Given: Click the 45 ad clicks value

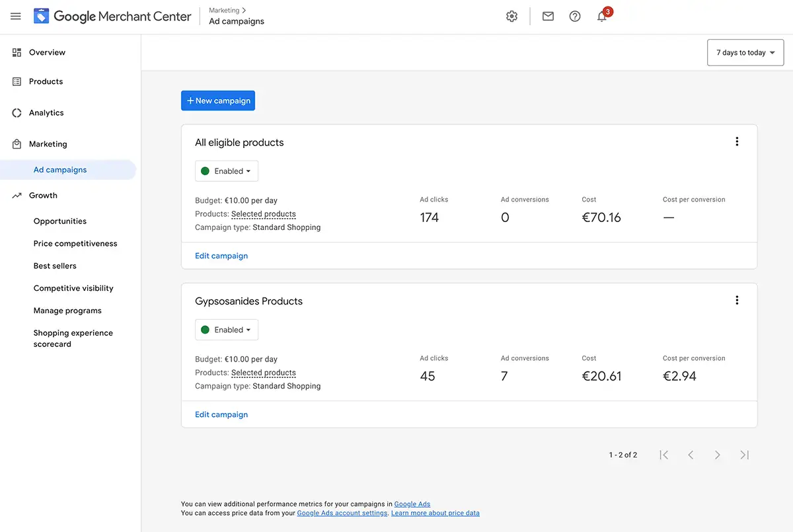Looking at the screenshot, I should [x=428, y=376].
